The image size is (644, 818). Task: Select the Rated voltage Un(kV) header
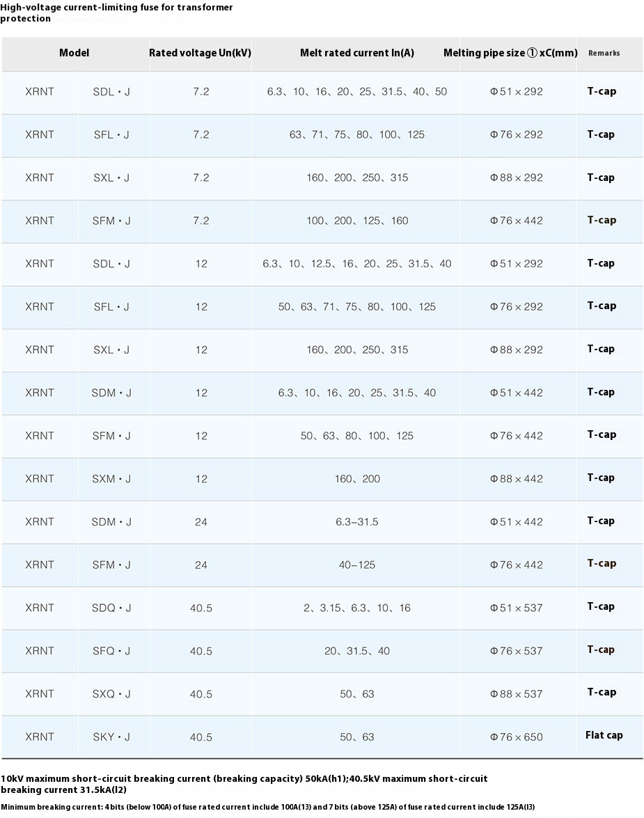[200, 53]
